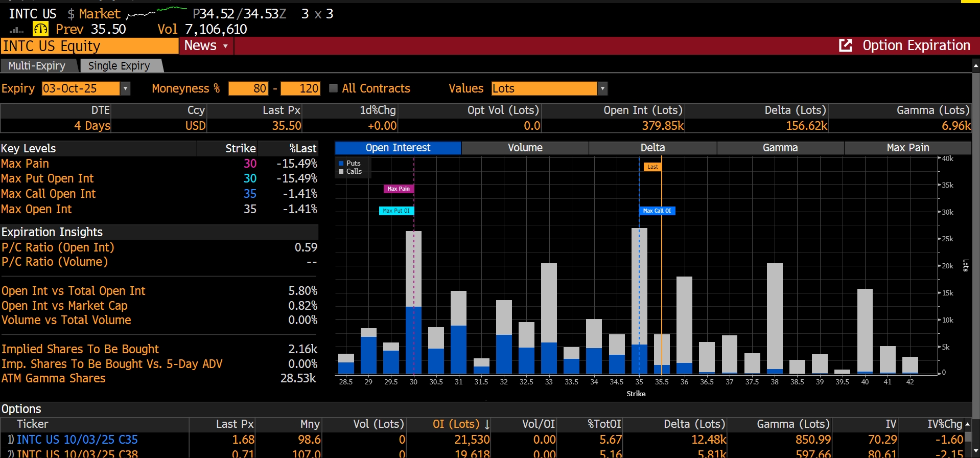Click the yellow gauge icon beside Prev
The height and width of the screenshot is (458, 980).
[x=40, y=29]
